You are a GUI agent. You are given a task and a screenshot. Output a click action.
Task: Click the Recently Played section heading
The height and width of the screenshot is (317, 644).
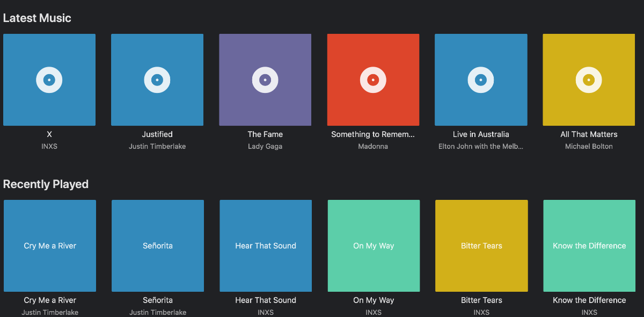(46, 184)
